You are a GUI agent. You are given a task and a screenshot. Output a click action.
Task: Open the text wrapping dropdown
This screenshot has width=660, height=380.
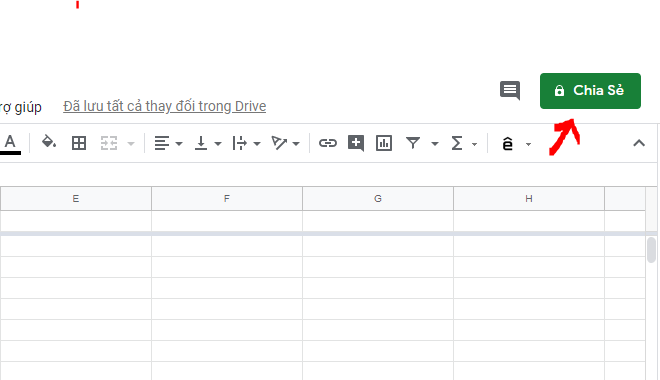(246, 143)
